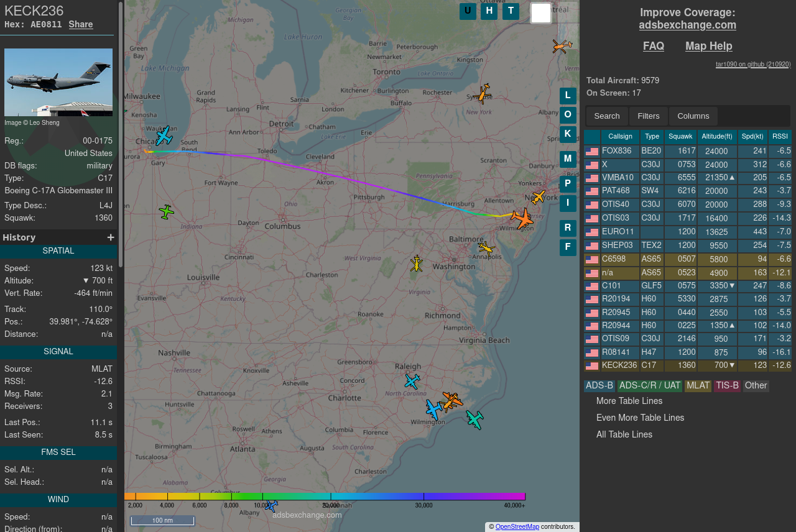Select the yellow helicopter near Annapolis

[x=487, y=249]
